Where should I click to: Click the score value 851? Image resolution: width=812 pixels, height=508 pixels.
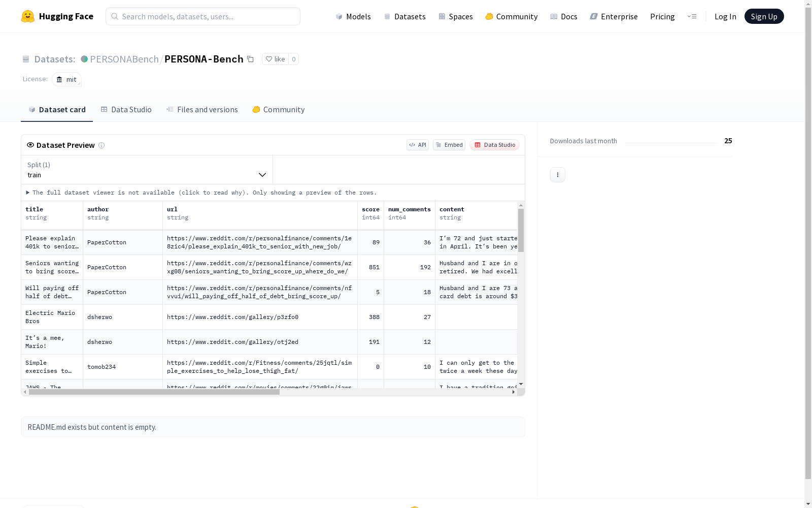(x=374, y=267)
